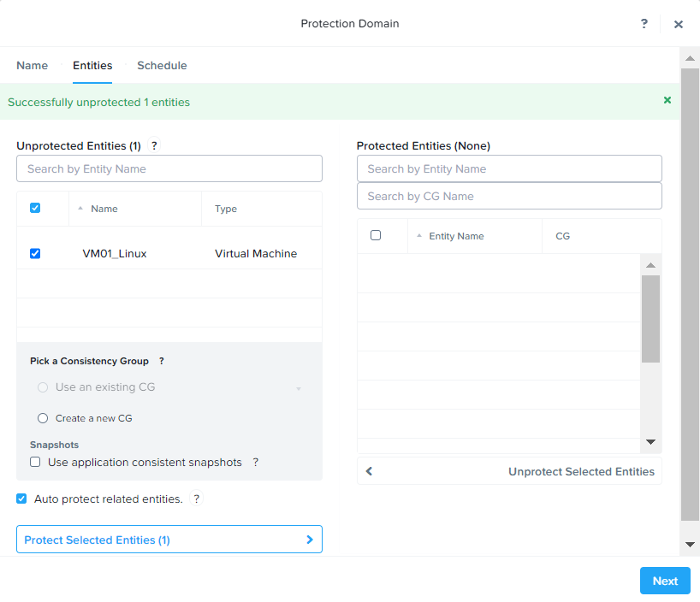Toggle the select-all unprotected entities checkbox
700x602 pixels.
35,208
